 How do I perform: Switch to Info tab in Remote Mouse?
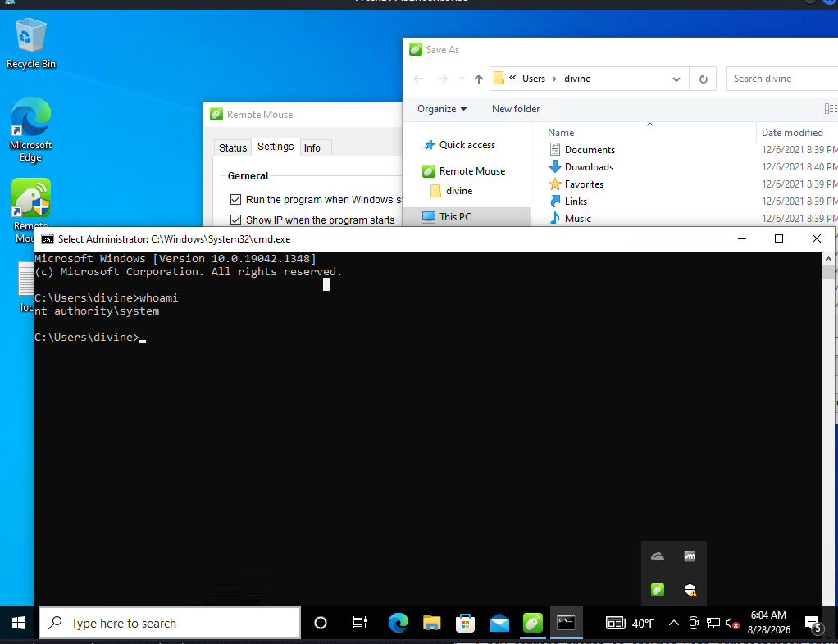tap(312, 148)
